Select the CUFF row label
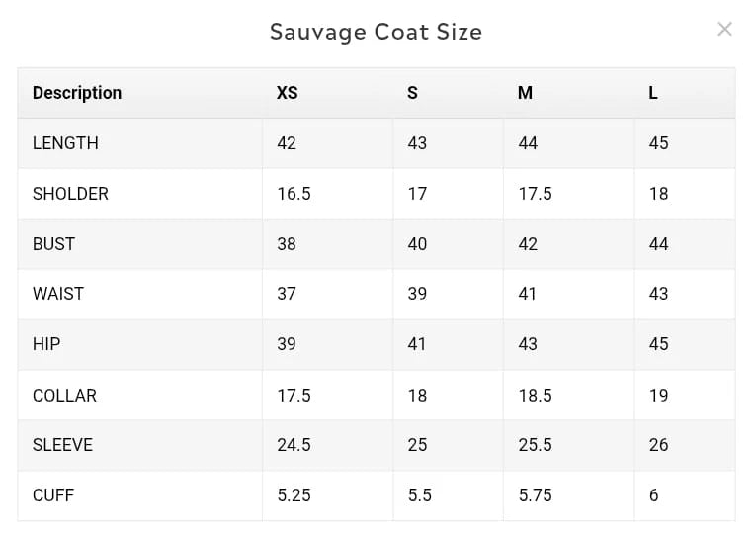 (53, 495)
